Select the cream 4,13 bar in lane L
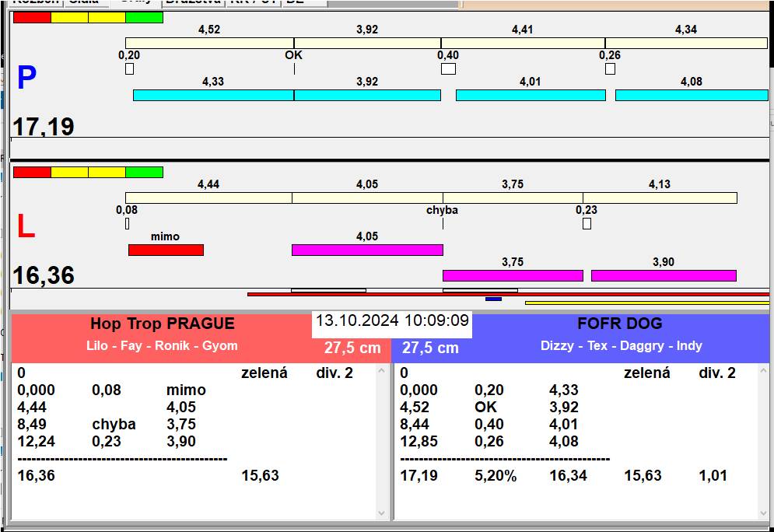The height and width of the screenshot is (532, 774). point(660,198)
